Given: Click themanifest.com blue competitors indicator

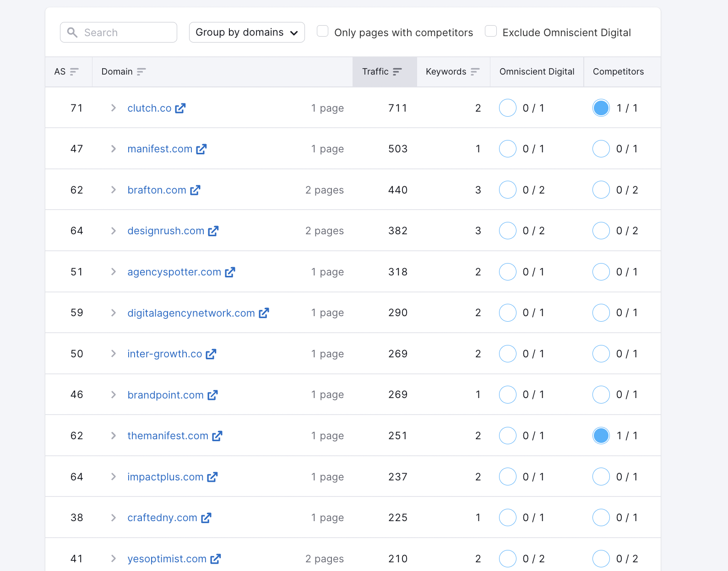Looking at the screenshot, I should click(x=601, y=436).
